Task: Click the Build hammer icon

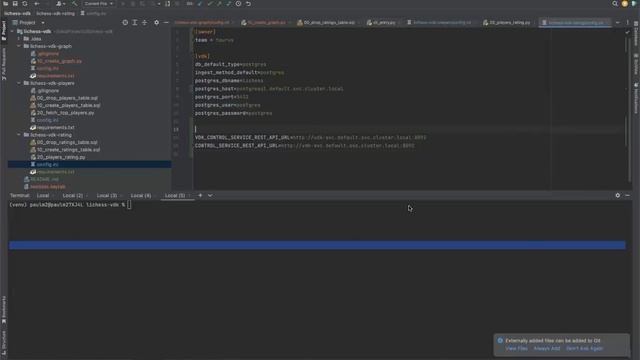Action: [74, 4]
